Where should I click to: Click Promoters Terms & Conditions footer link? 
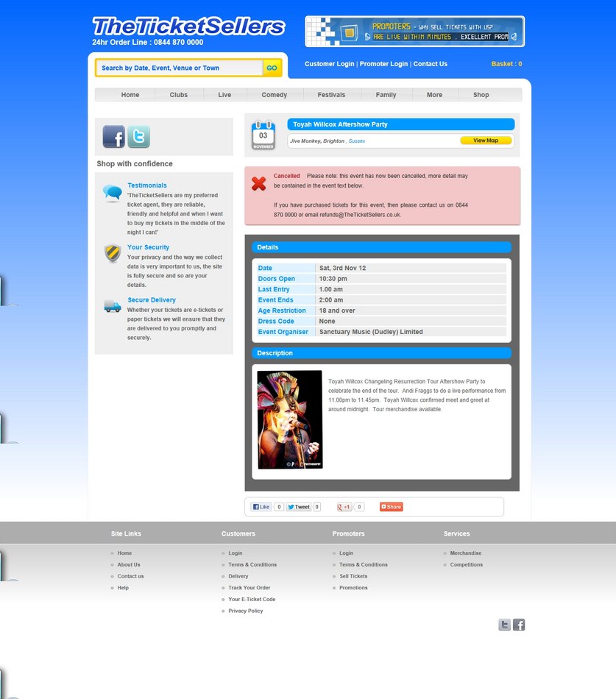[364, 564]
